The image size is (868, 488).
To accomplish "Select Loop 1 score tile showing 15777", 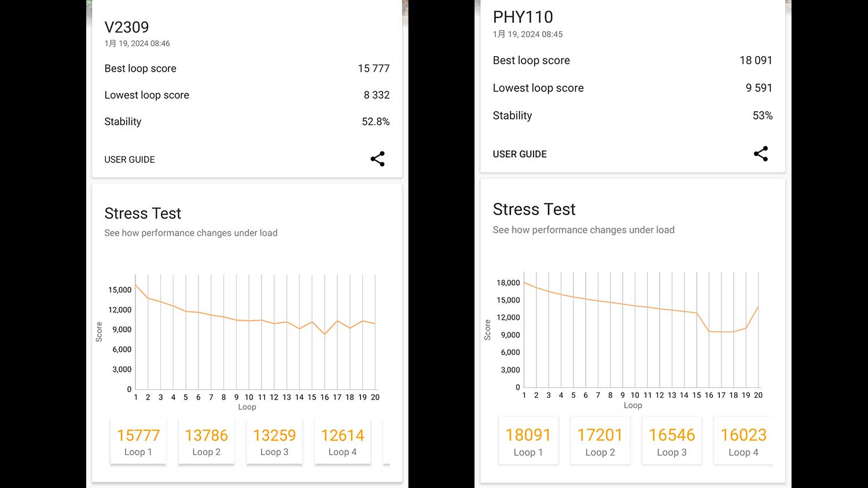I will click(x=138, y=442).
